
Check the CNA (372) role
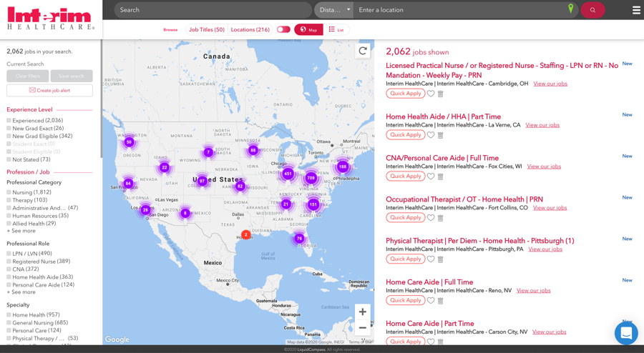(9, 269)
